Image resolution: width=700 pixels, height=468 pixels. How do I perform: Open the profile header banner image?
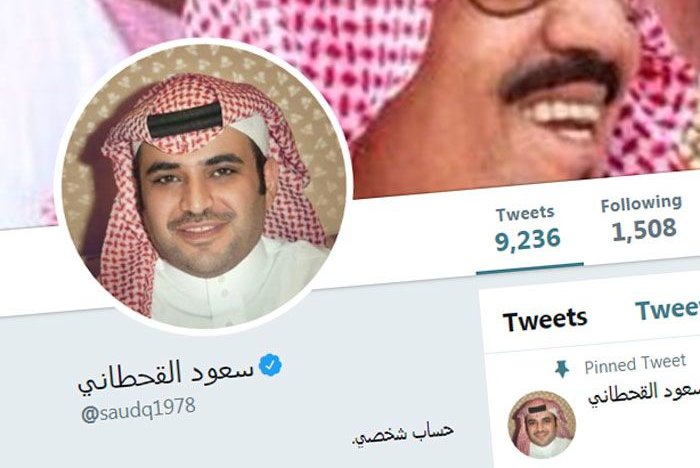(x=446, y=89)
